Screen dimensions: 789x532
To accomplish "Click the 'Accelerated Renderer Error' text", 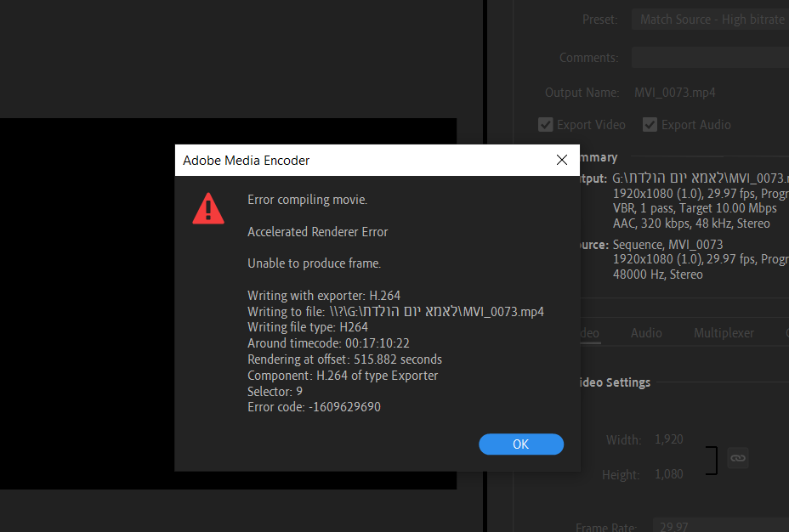I will coord(317,232).
